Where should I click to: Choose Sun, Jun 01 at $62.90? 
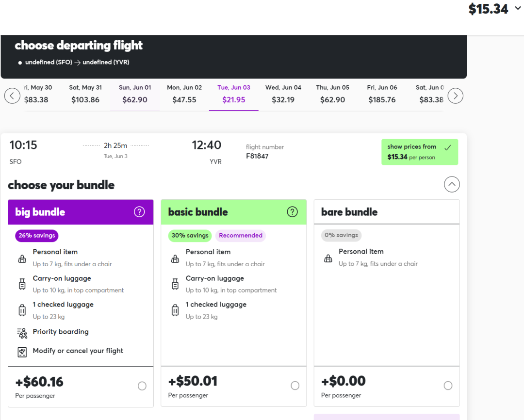coord(135,94)
